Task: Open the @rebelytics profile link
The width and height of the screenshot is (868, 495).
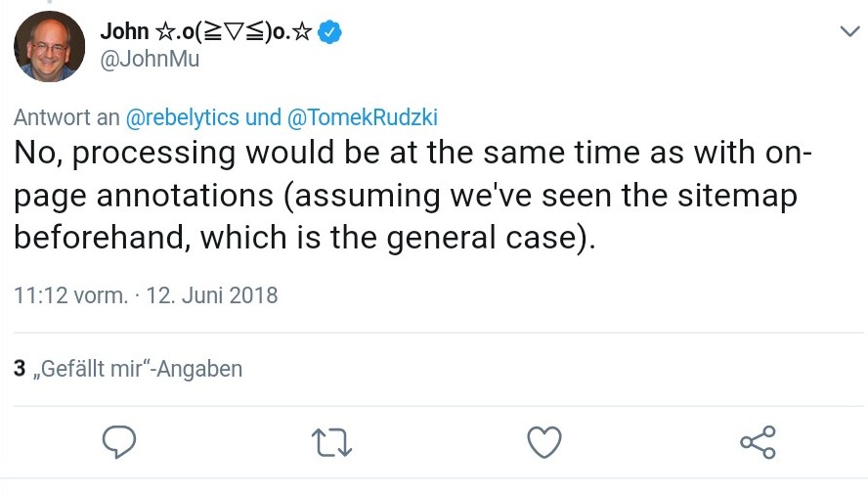Action: click(x=182, y=117)
